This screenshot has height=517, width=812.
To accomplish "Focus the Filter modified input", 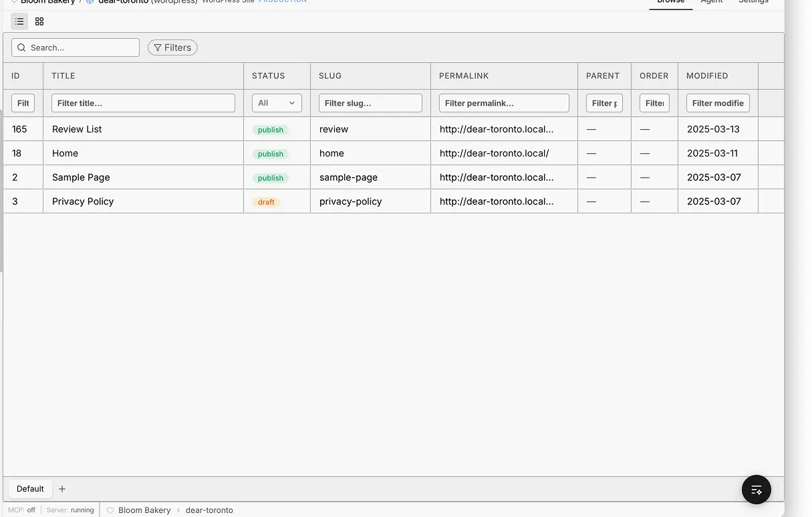I will [718, 103].
